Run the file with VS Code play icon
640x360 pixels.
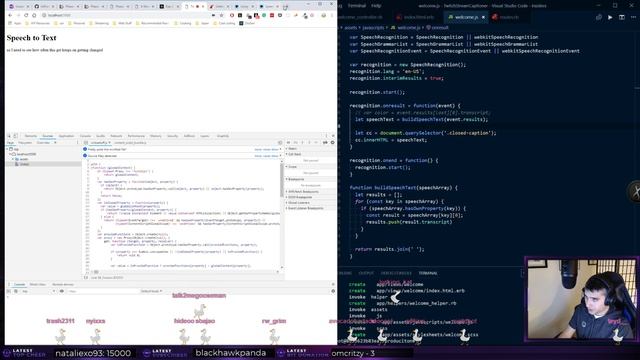click(x=610, y=17)
